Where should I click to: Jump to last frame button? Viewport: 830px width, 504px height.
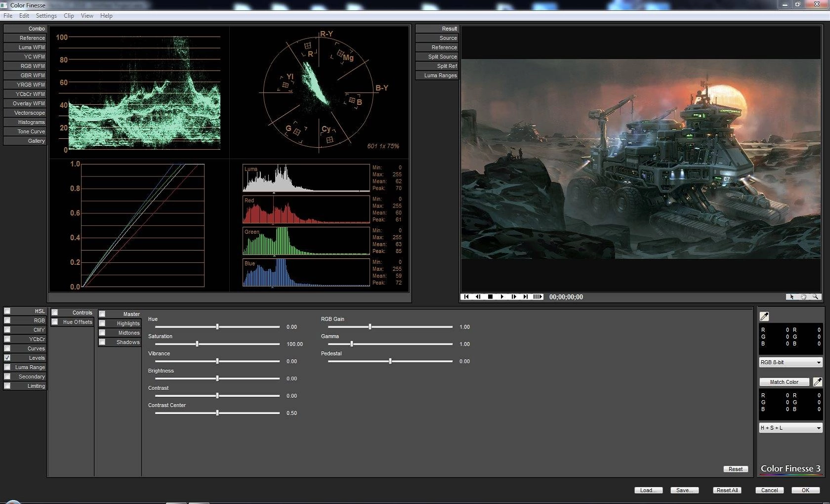tap(526, 296)
